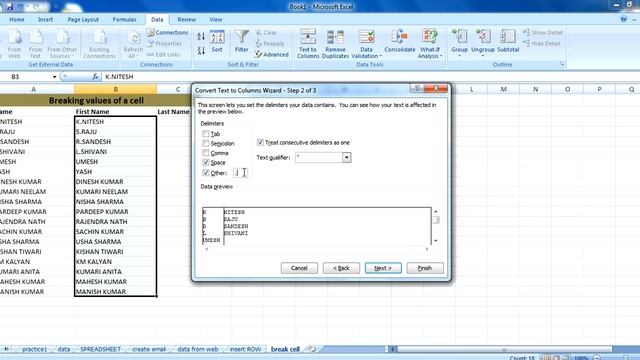This screenshot has height=360, width=640.
Task: Click the From Text icon
Action: (x=36, y=44)
